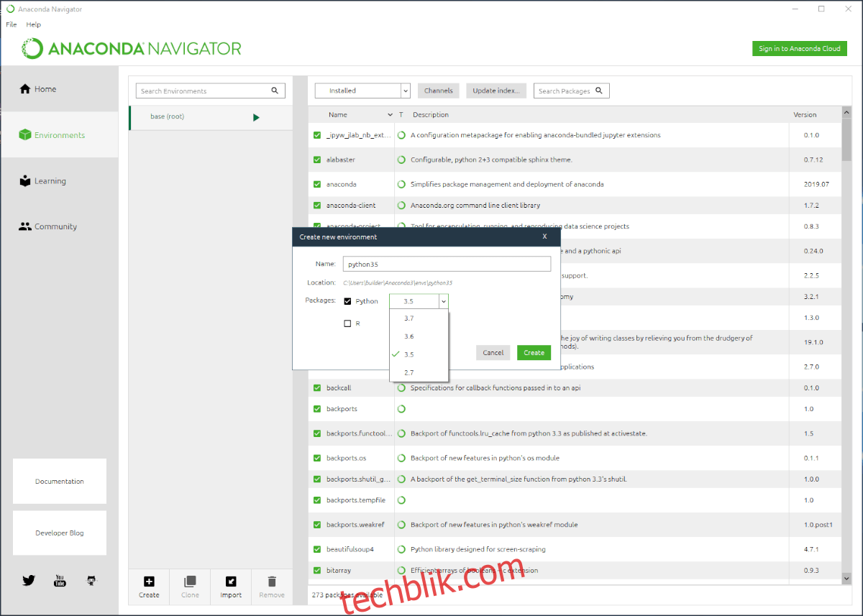
Task: Toggle the beautifulsoup4 package checkbox
Action: coord(317,549)
